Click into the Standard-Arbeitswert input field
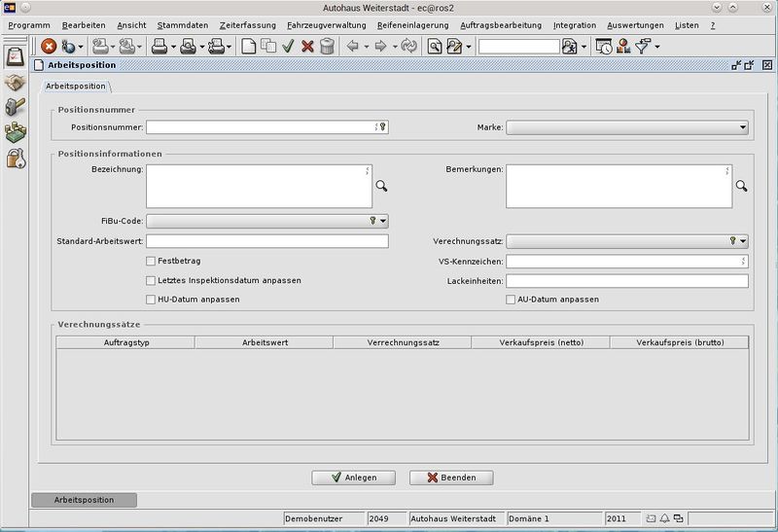 click(x=267, y=241)
